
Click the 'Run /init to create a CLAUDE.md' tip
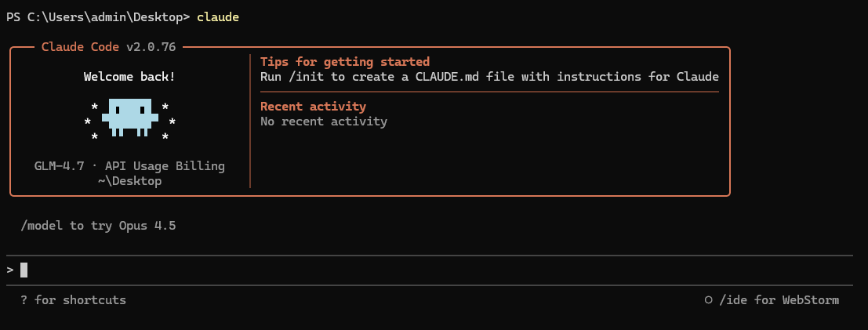point(489,77)
